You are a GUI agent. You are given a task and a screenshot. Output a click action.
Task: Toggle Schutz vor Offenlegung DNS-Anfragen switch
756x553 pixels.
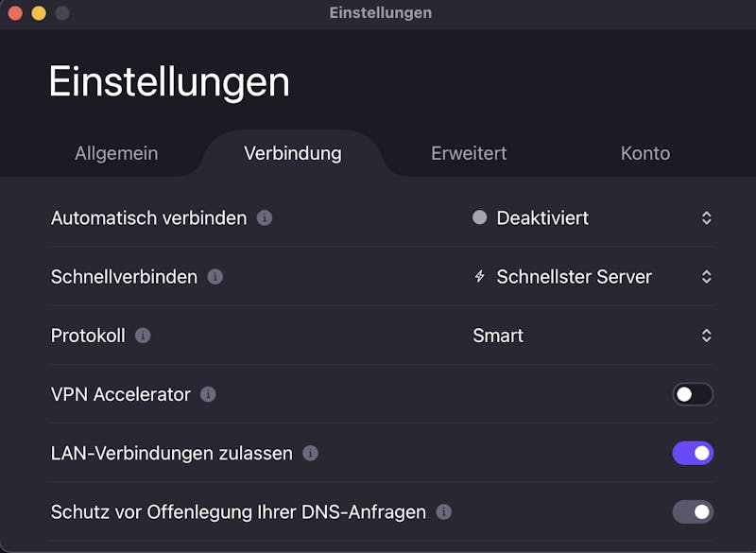(x=693, y=512)
